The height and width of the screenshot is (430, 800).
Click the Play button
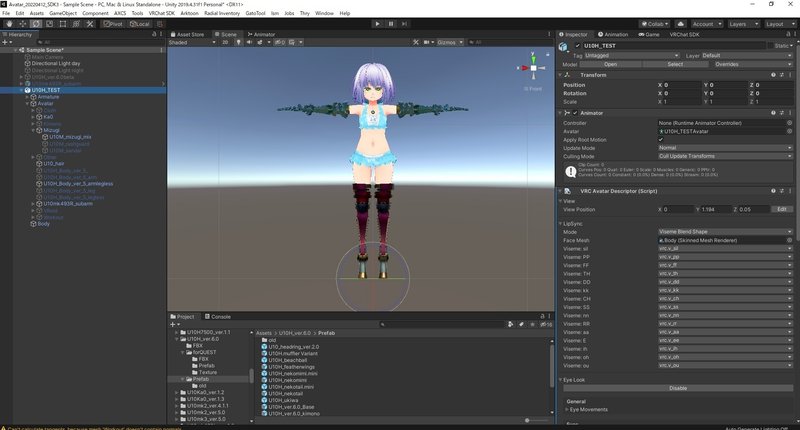pos(377,24)
